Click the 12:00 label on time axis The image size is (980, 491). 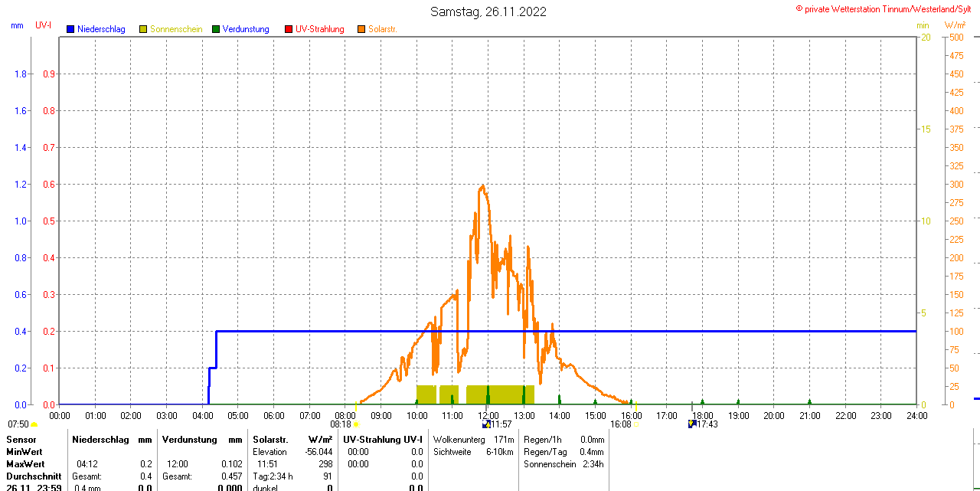(488, 415)
